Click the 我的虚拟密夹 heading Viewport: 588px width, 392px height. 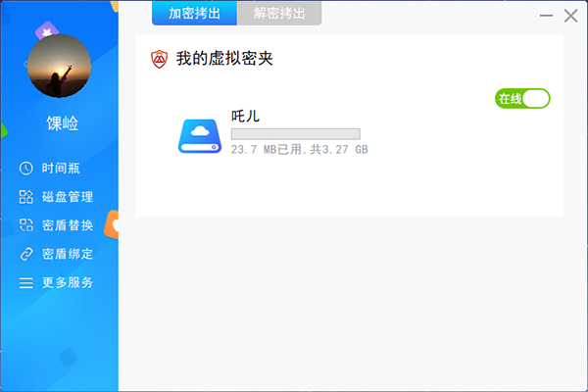coord(224,59)
